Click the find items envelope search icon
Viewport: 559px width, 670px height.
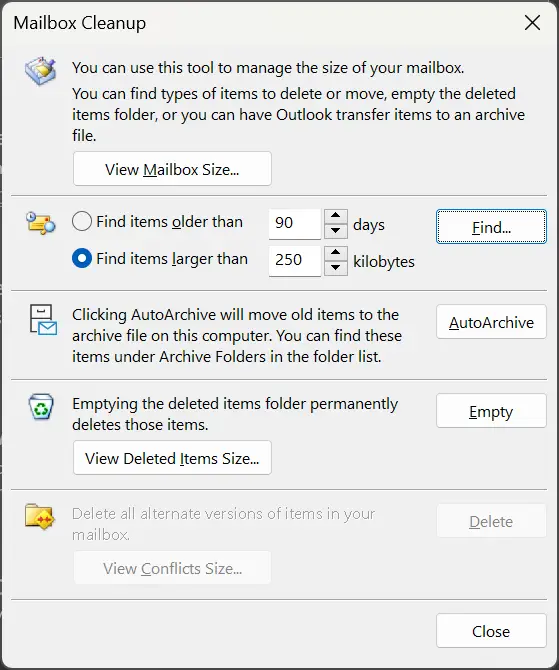tap(41, 223)
